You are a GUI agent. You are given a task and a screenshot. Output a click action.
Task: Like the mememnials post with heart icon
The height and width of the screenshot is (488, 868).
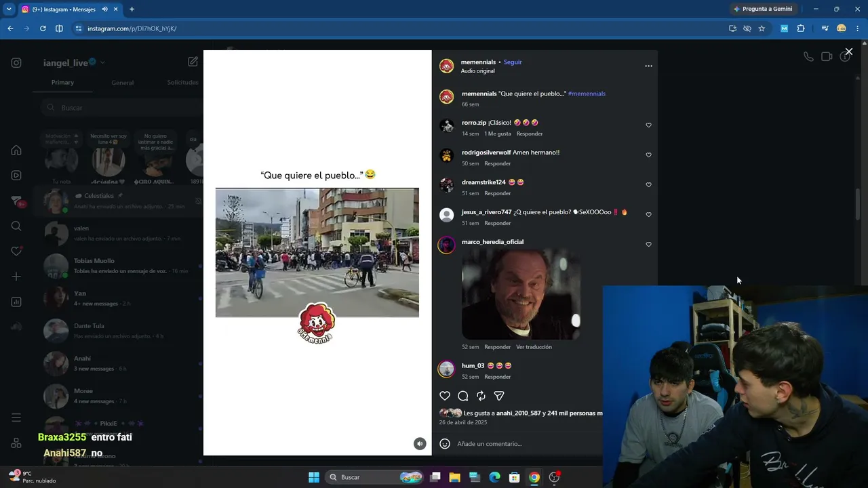[x=445, y=396]
